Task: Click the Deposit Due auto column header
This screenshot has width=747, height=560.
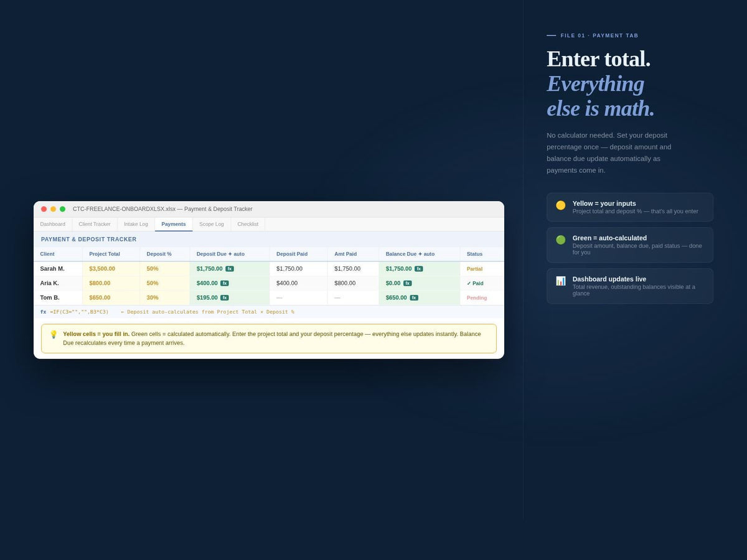Action: (x=230, y=254)
